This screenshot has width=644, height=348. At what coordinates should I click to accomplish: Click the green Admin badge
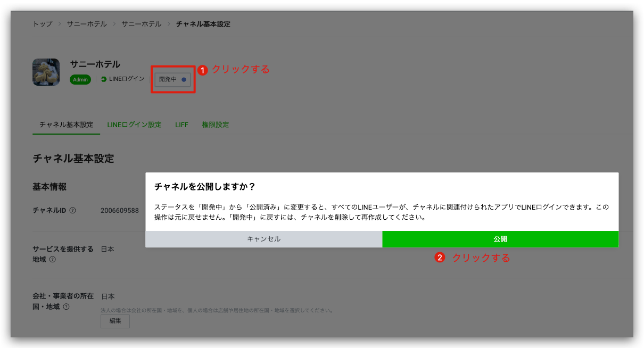tap(80, 79)
